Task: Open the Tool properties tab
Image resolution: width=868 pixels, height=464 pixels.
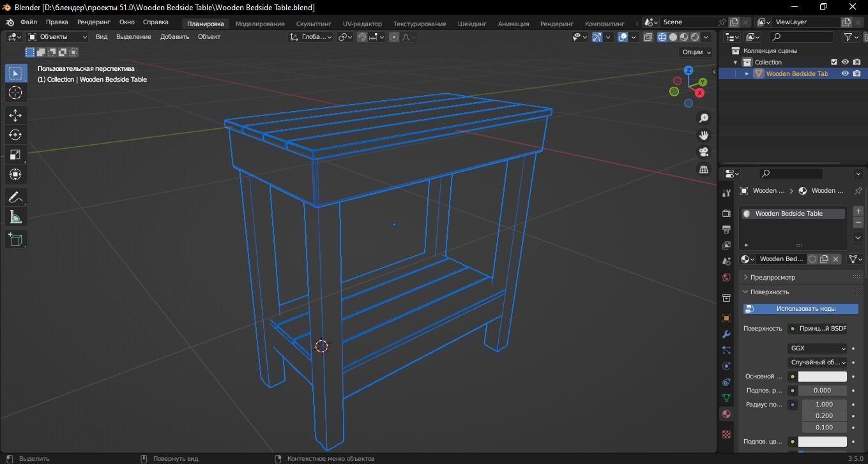Action: (x=726, y=193)
